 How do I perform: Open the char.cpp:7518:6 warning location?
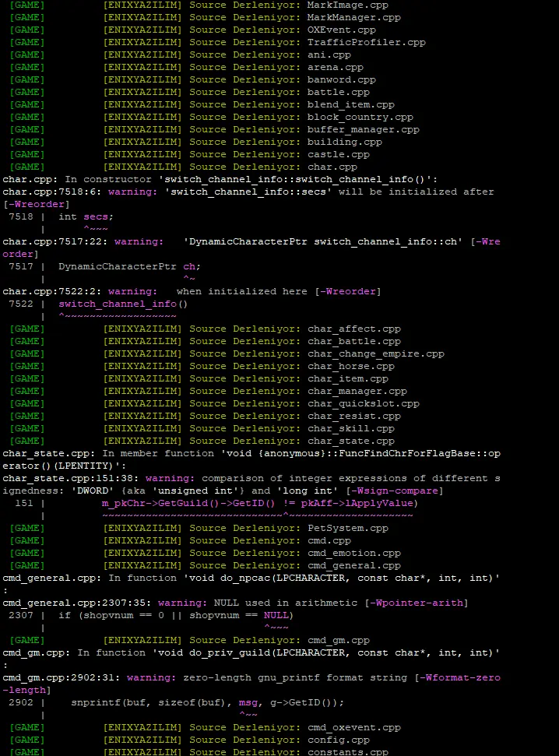(52, 192)
